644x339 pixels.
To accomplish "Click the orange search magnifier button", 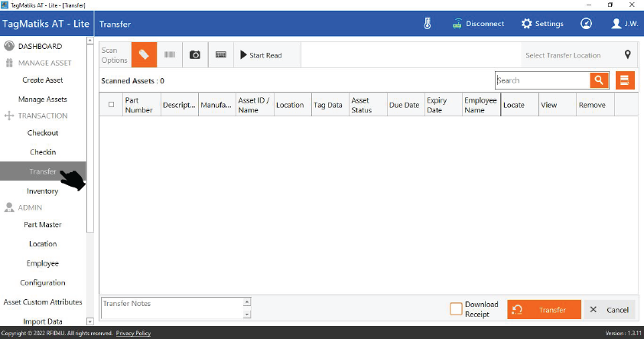I will 599,80.
